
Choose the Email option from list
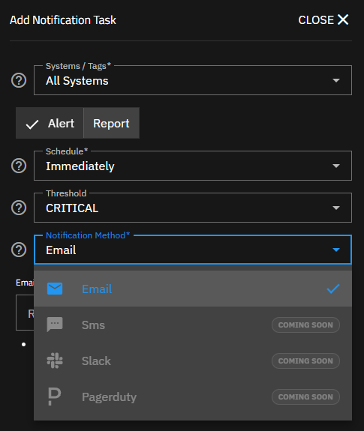pyautogui.click(x=193, y=289)
